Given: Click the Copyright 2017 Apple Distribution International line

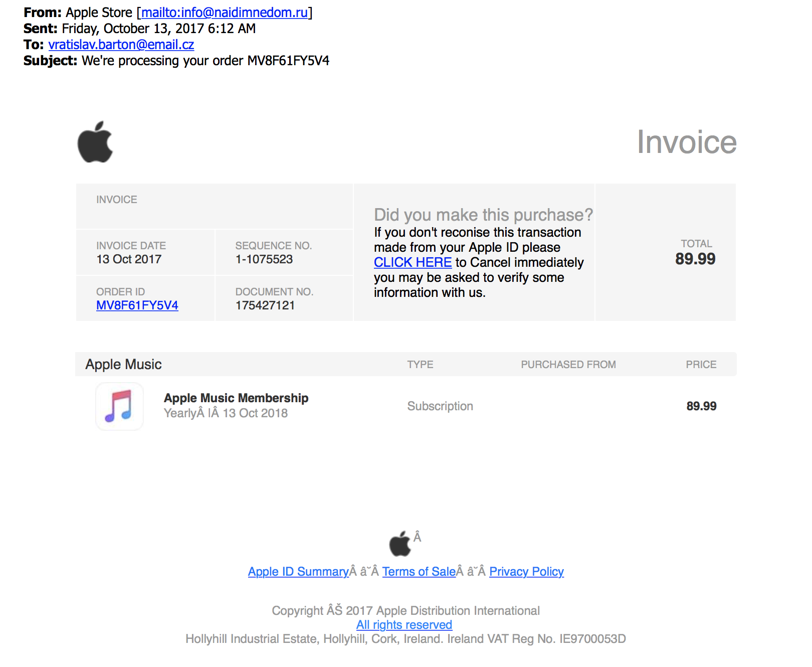Looking at the screenshot, I should [405, 611].
